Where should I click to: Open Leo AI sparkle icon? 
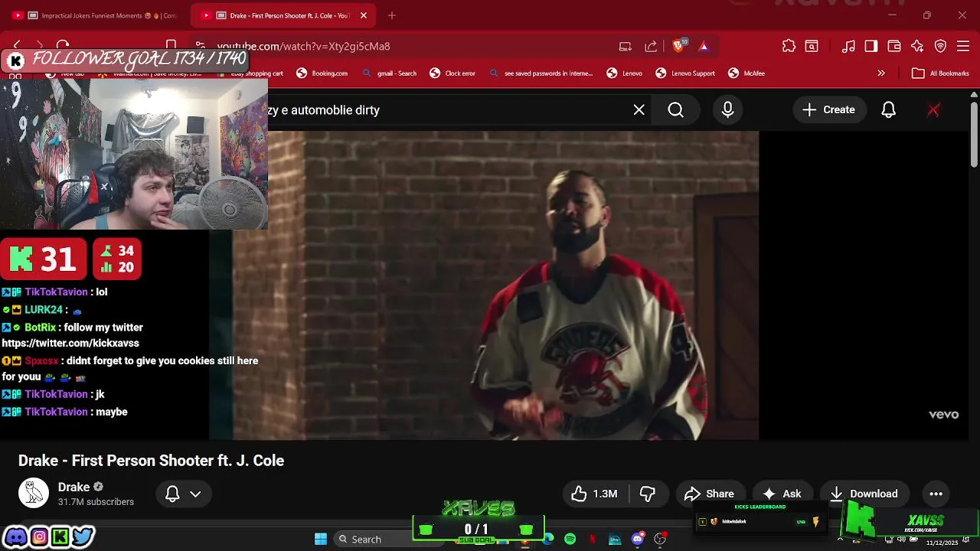pyautogui.click(x=917, y=47)
